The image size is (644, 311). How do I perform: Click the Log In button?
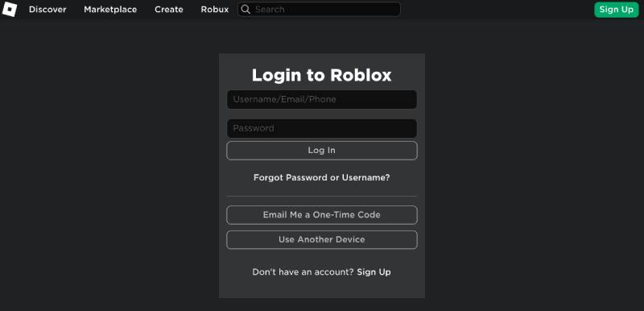point(321,151)
